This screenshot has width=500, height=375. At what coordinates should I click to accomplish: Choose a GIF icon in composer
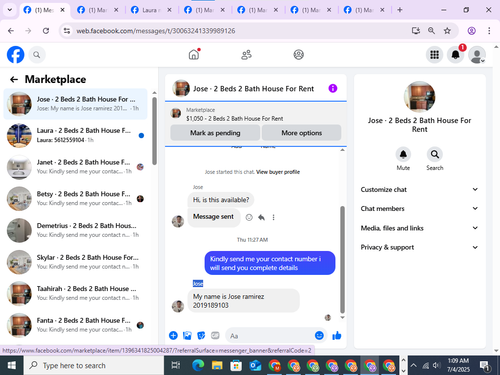(215, 335)
